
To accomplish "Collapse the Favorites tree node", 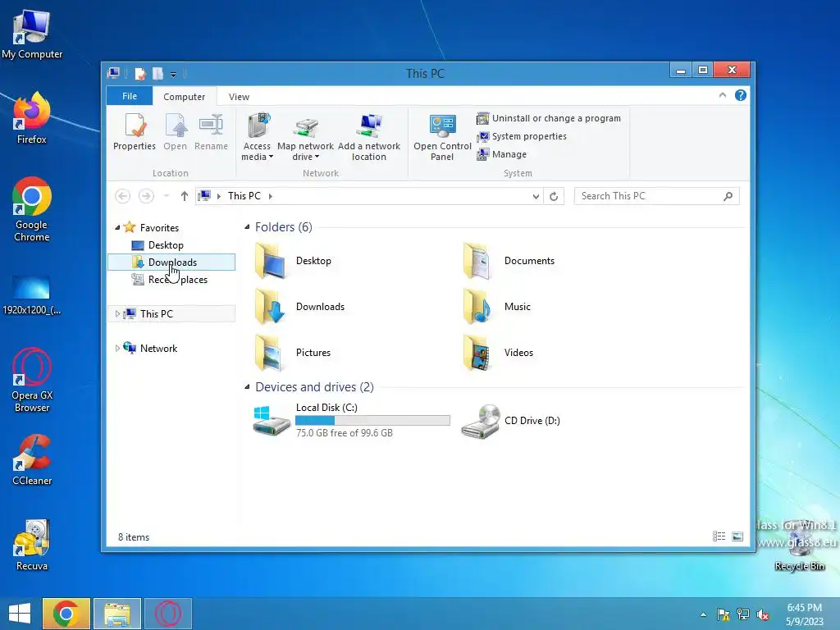I will tap(117, 228).
